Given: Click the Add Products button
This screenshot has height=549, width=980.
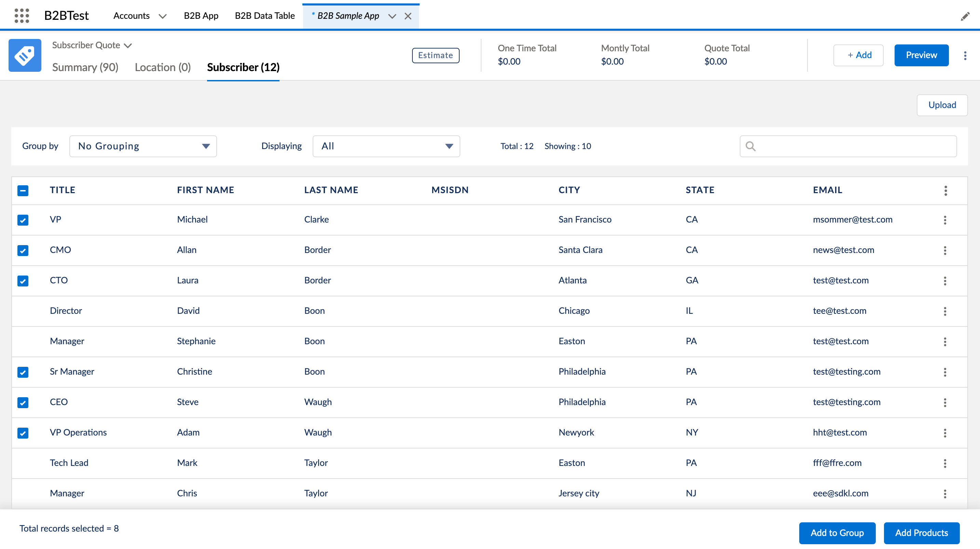Looking at the screenshot, I should pos(922,533).
